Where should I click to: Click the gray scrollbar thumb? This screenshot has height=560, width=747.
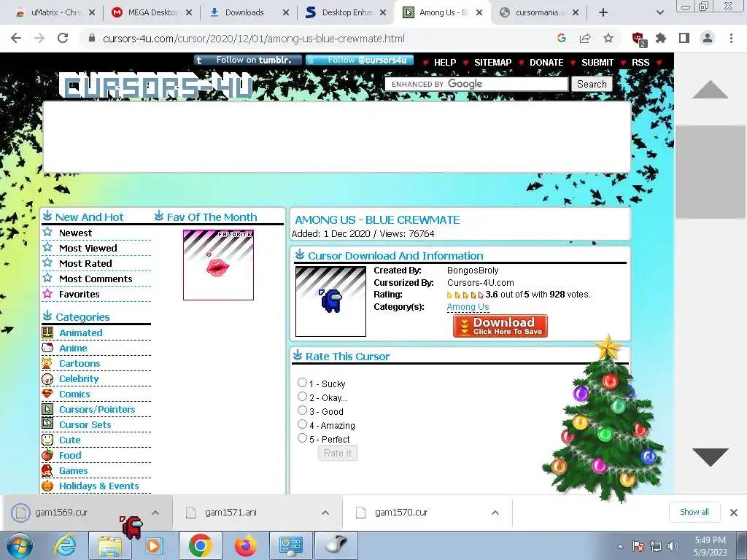pyautogui.click(x=711, y=172)
